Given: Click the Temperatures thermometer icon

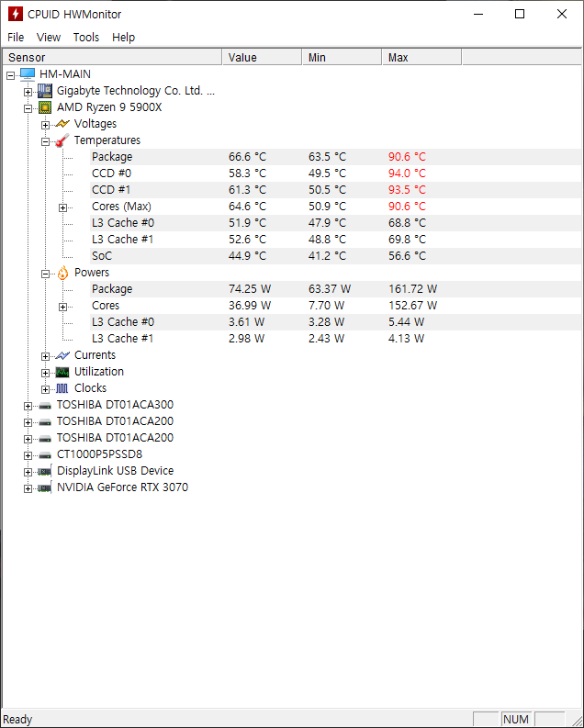Looking at the screenshot, I should tap(62, 140).
